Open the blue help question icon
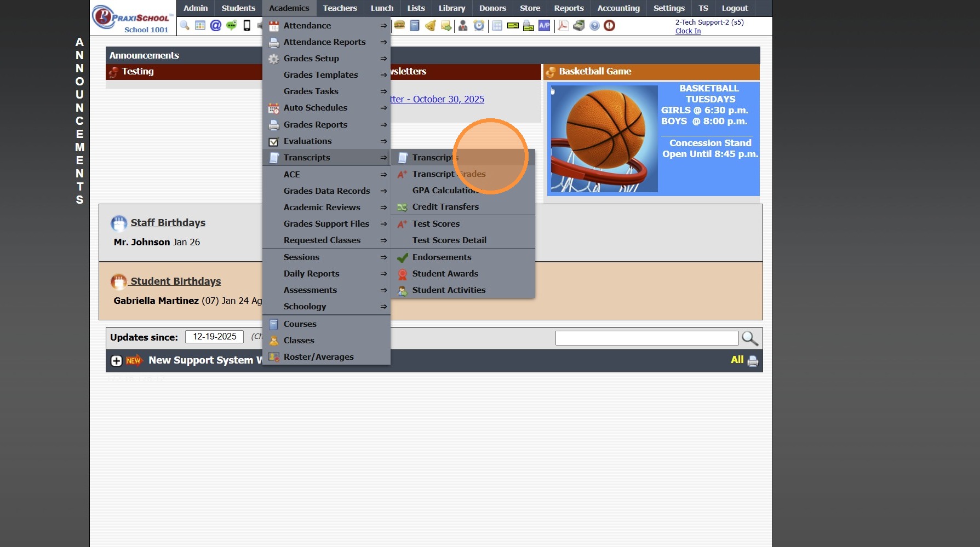The width and height of the screenshot is (980, 547). coord(594,26)
